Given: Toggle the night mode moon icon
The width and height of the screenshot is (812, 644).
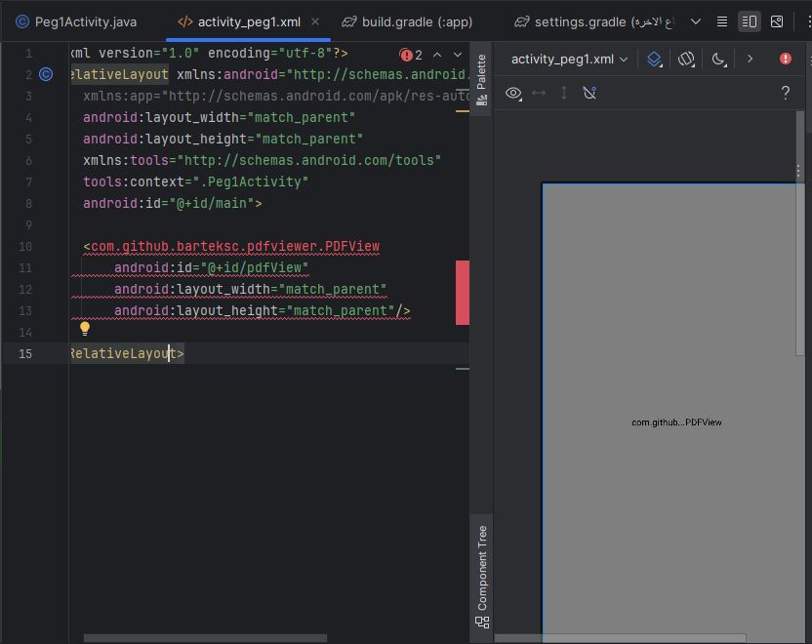Looking at the screenshot, I should [718, 59].
